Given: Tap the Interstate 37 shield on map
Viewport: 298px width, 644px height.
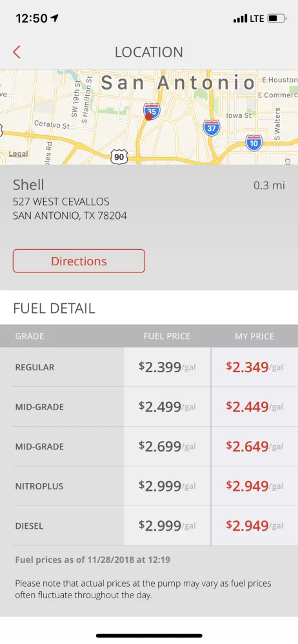Looking at the screenshot, I should pyautogui.click(x=211, y=128).
